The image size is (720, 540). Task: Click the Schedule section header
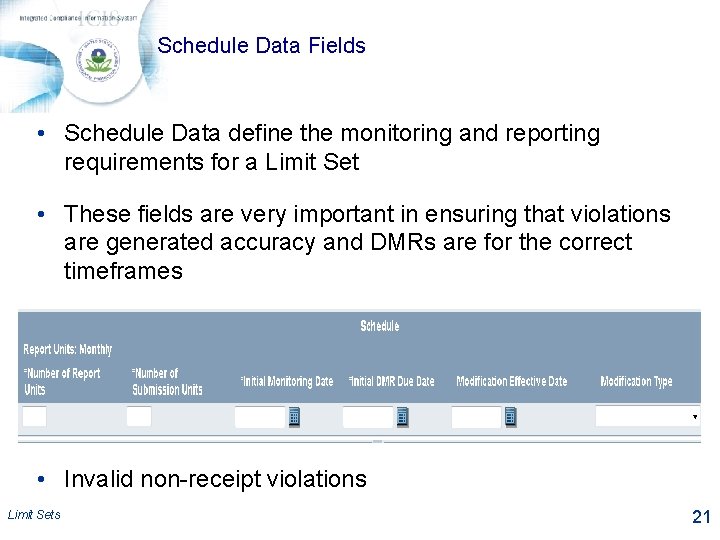(379, 326)
